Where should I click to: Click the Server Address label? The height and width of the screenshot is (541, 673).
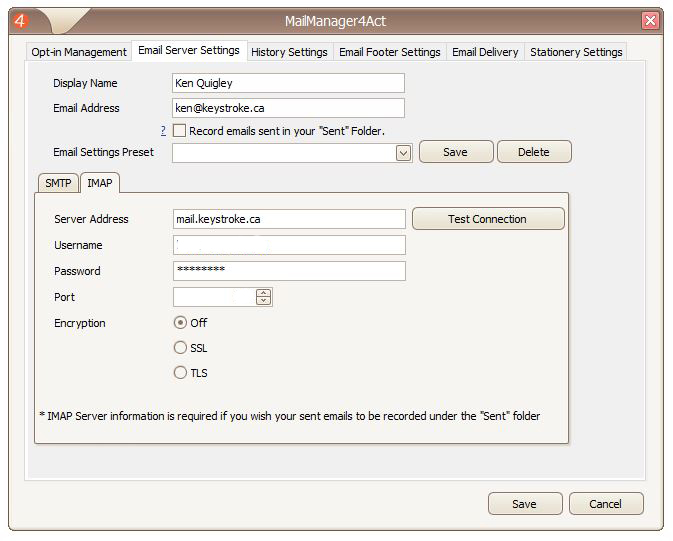91,219
